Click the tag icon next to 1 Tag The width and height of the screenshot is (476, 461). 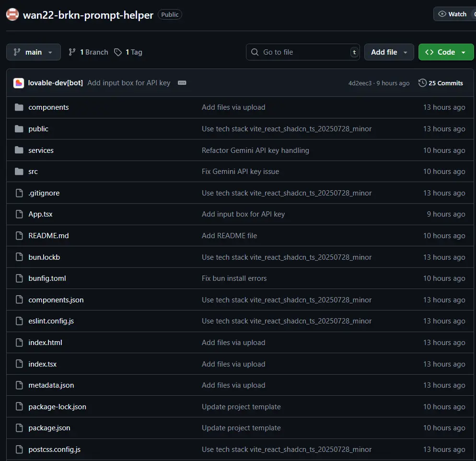118,52
